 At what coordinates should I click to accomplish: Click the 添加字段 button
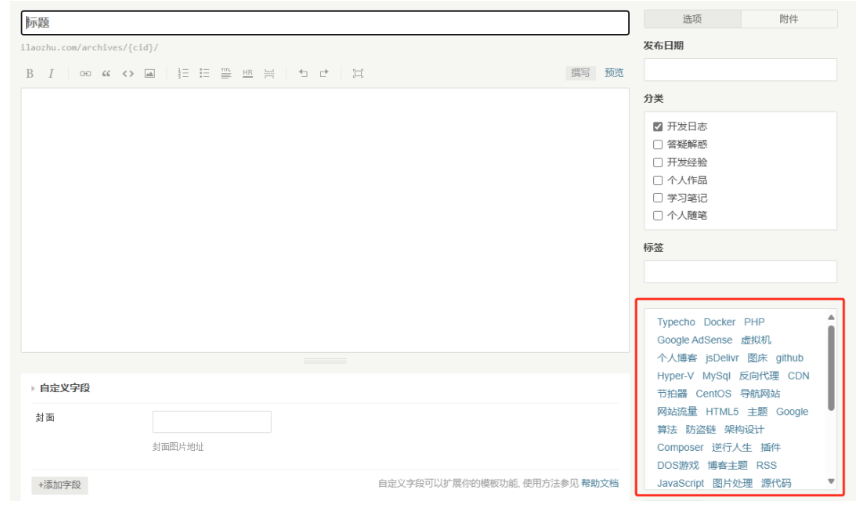60,485
